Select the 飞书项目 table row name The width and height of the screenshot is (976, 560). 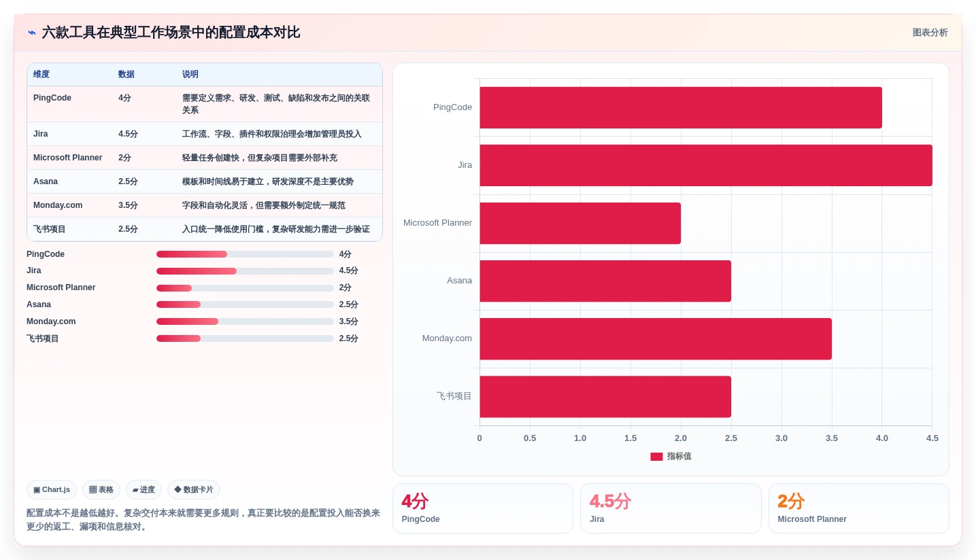coord(50,229)
